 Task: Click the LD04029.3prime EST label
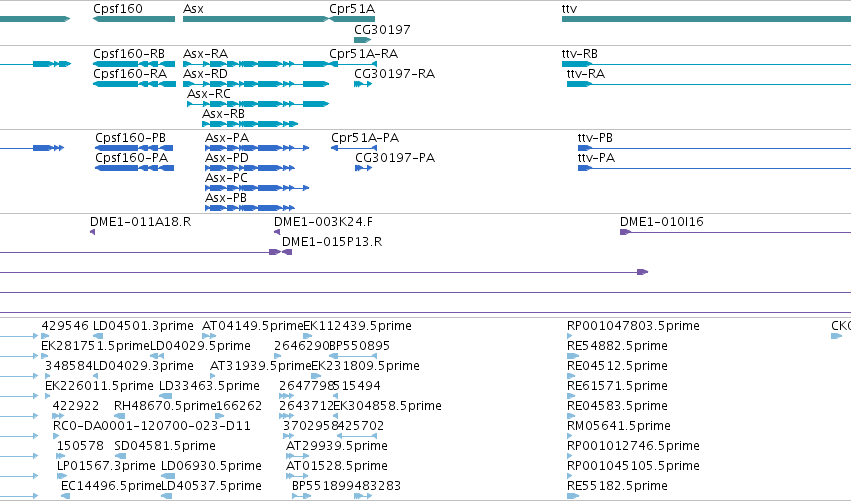[x=143, y=366]
